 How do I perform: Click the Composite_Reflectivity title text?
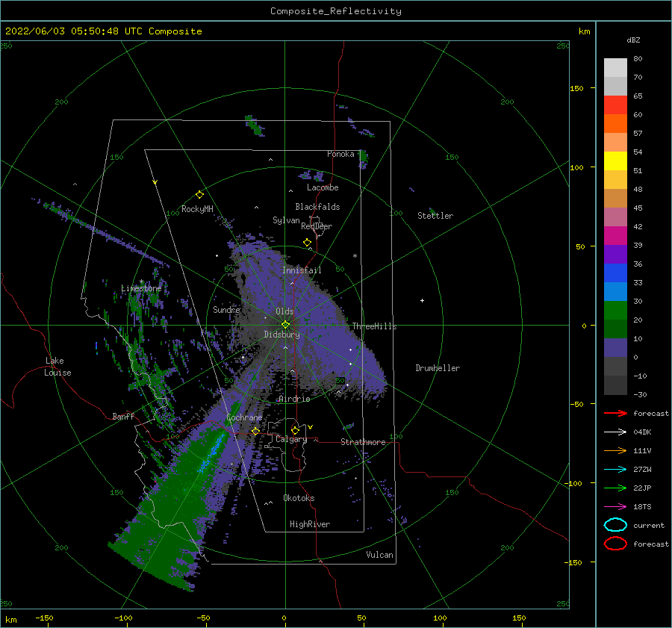click(335, 11)
